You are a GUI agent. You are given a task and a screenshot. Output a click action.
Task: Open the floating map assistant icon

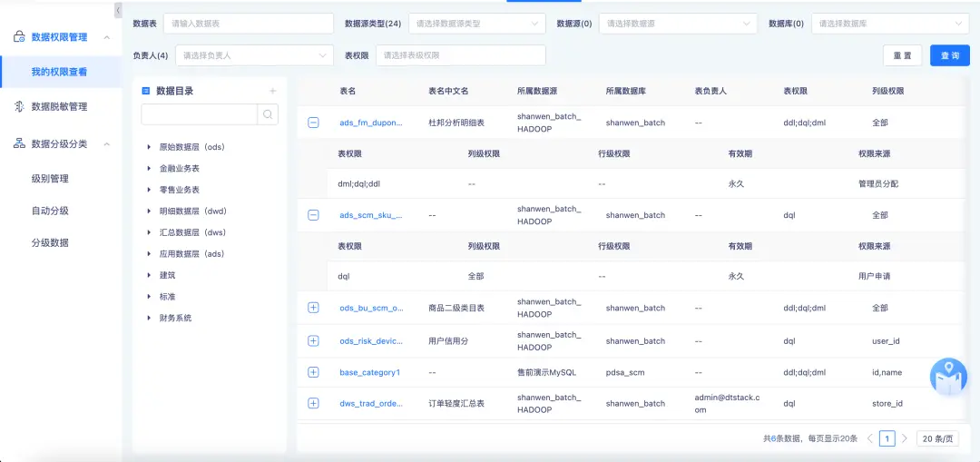tap(948, 378)
